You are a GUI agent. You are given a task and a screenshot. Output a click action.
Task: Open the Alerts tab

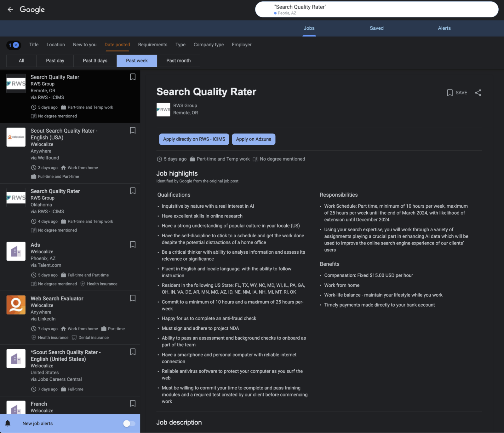[x=444, y=28]
